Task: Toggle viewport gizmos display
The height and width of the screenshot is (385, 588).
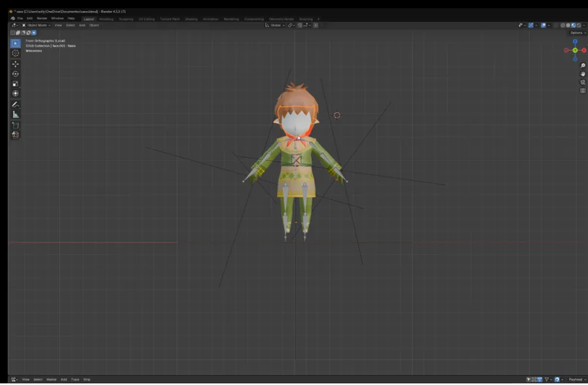Action: [531, 25]
